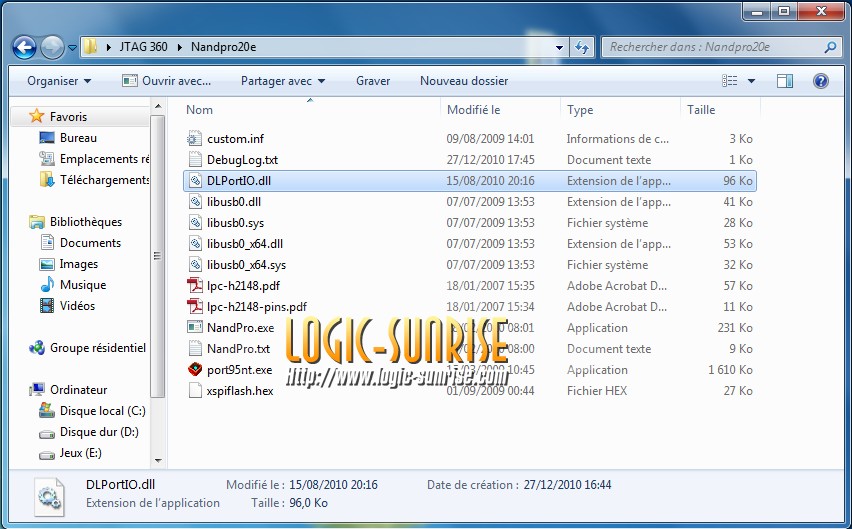Open Disque dur (D:)
852x529 pixels.
[89, 432]
